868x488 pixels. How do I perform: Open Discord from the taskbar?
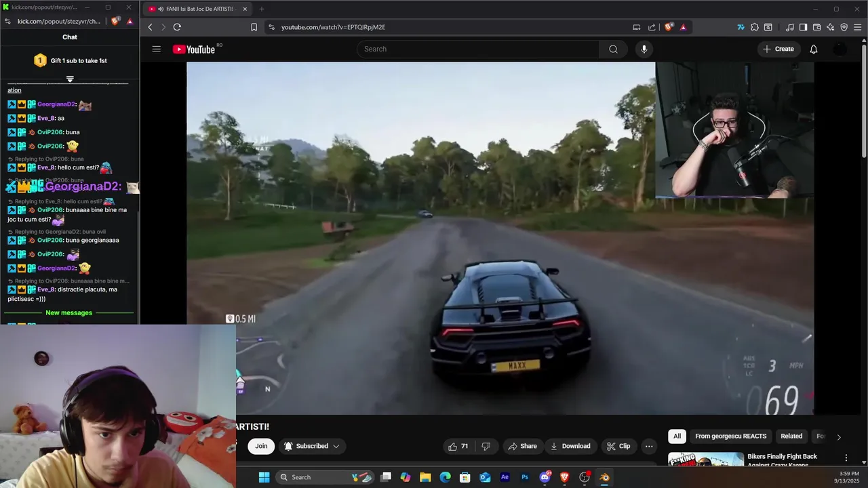point(545,477)
